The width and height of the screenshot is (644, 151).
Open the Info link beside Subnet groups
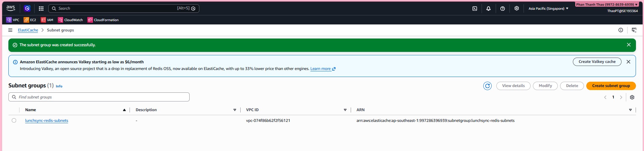pos(59,86)
